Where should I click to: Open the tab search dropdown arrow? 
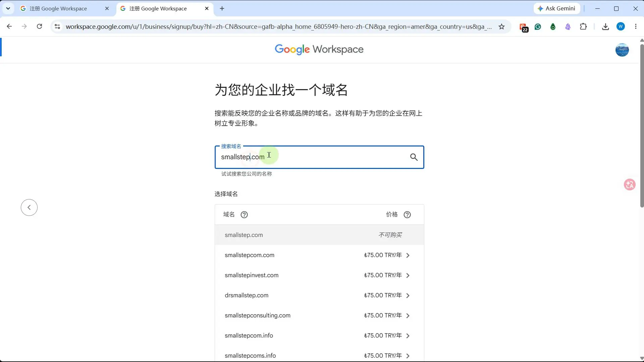pyautogui.click(x=8, y=8)
